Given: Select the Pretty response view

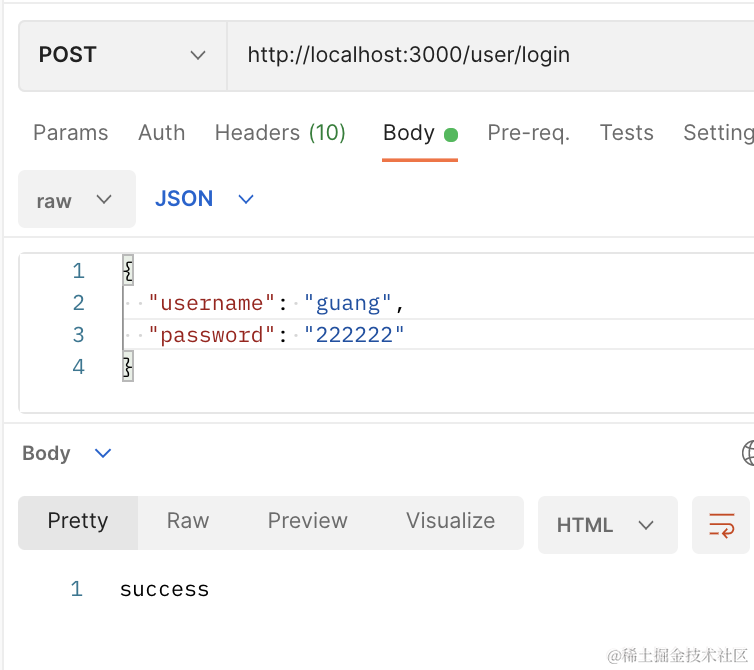Looking at the screenshot, I should click(x=78, y=521).
